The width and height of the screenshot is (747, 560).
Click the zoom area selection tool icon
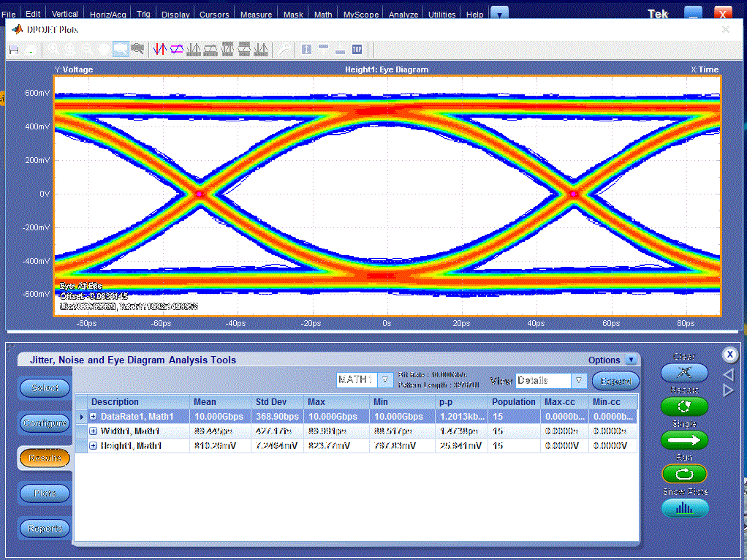(x=121, y=49)
